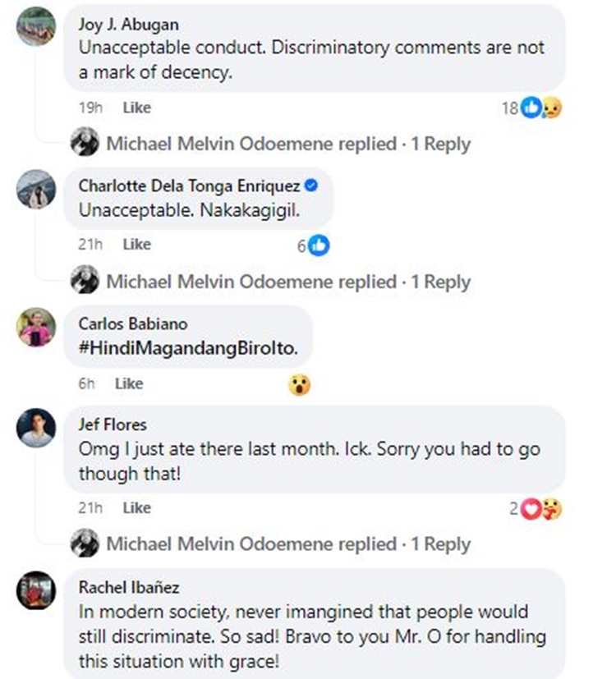
Task: Like Jef Flores's comment
Action: (136, 508)
